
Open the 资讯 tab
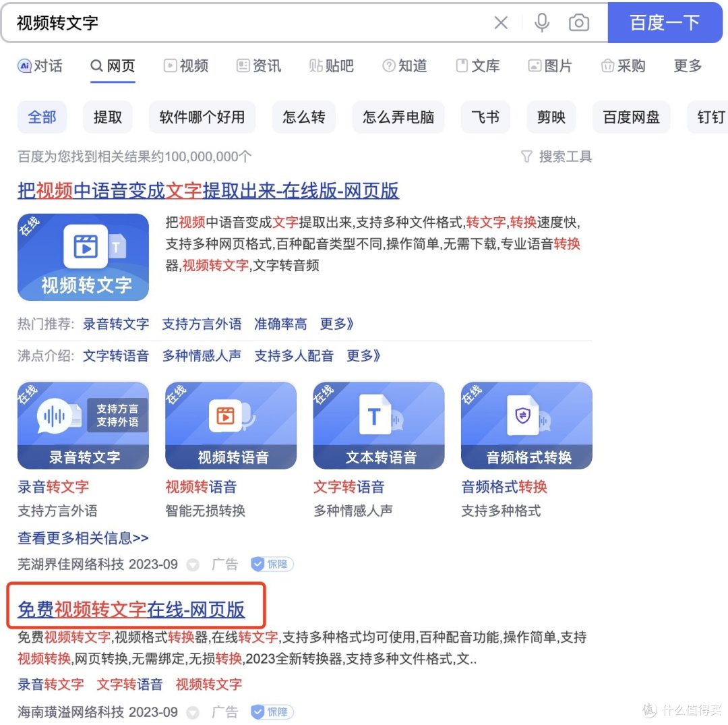pyautogui.click(x=259, y=65)
